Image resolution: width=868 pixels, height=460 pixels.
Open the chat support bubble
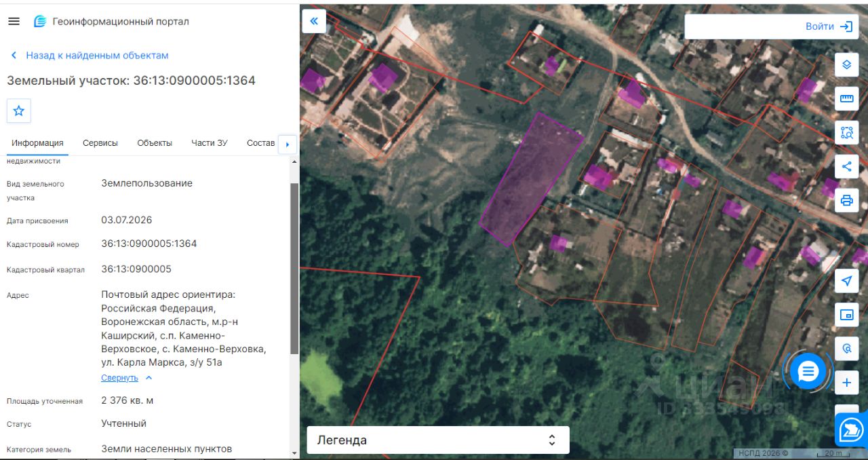click(x=808, y=371)
